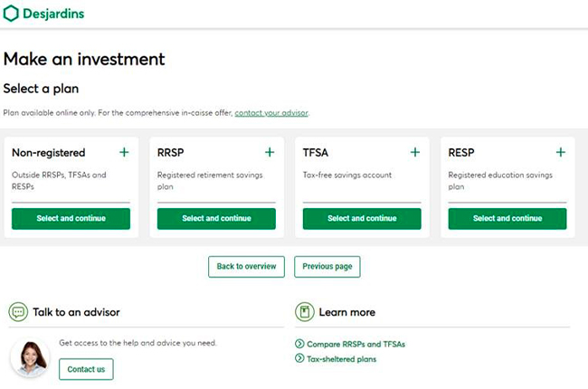Select and continue with RRSP plan
588x389 pixels.
click(x=216, y=218)
